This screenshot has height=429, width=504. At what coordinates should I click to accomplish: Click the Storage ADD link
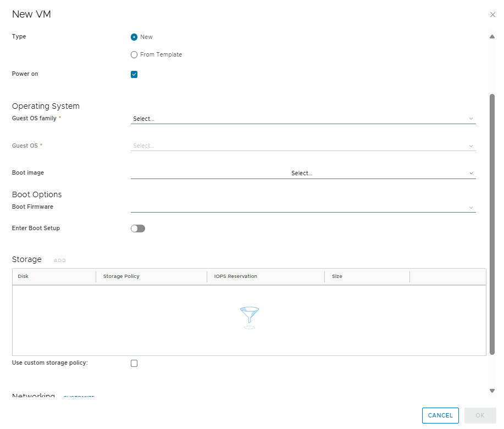[60, 260]
